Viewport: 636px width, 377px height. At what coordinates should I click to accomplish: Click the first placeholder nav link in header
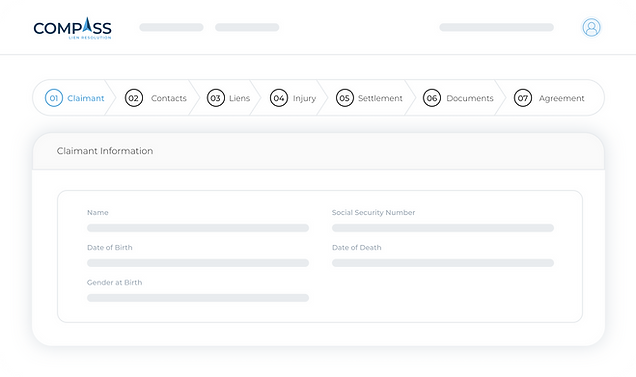[x=172, y=27]
